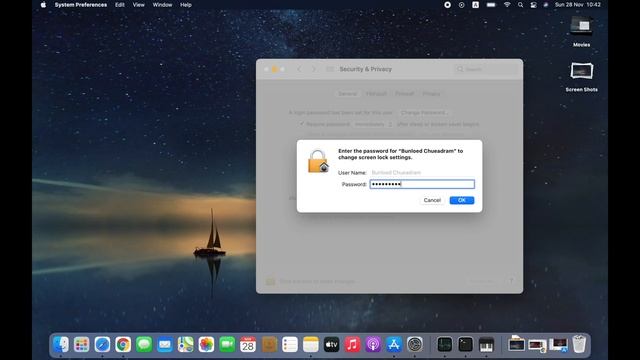The height and width of the screenshot is (360, 640).
Task: Click the battery status icon
Action: tap(491, 5)
